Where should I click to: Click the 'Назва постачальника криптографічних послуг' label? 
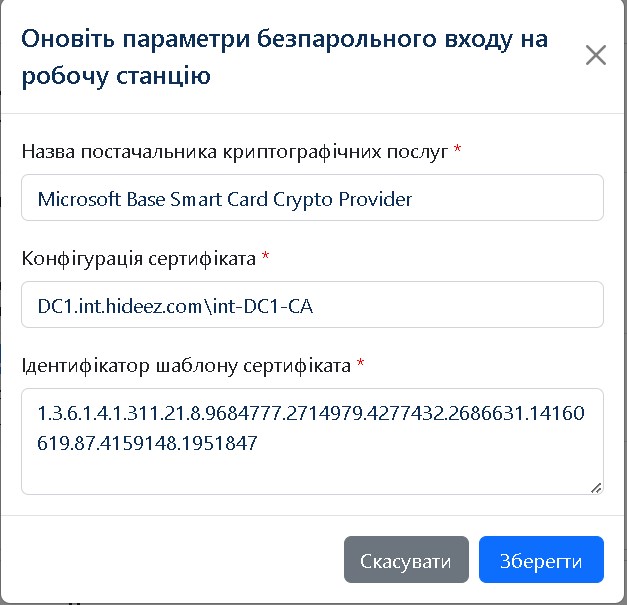click(x=235, y=151)
